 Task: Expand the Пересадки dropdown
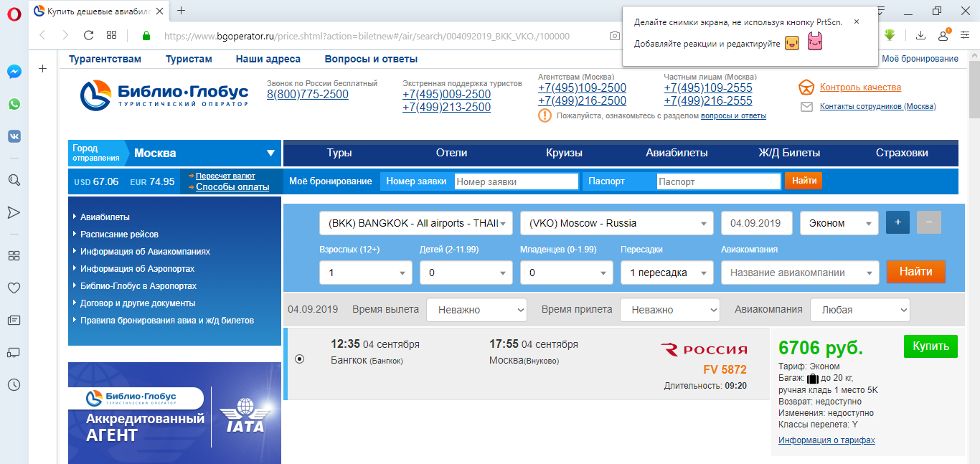click(666, 273)
